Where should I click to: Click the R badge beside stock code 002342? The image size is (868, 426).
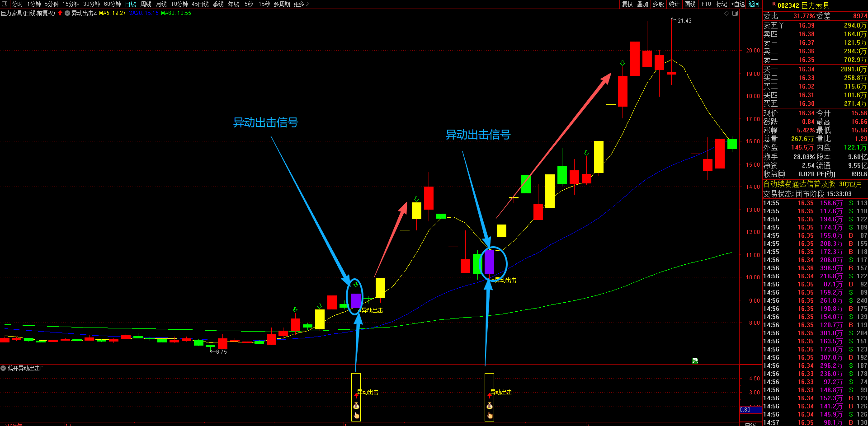pyautogui.click(x=774, y=4)
